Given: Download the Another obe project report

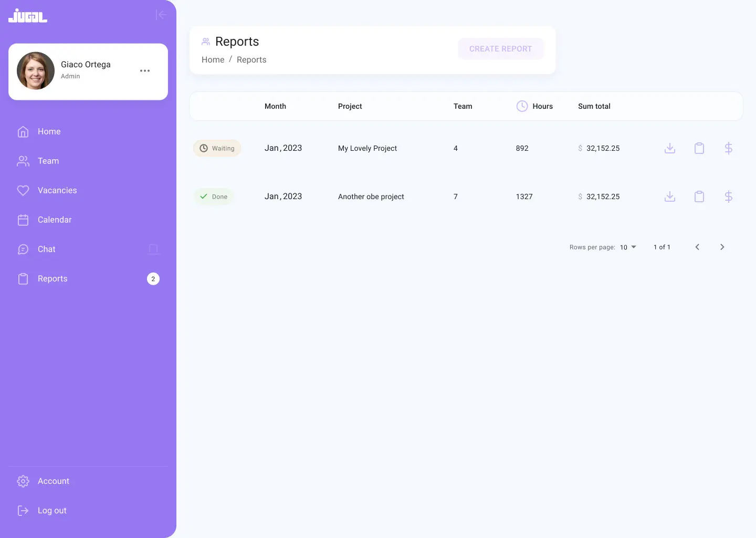Looking at the screenshot, I should coord(669,196).
